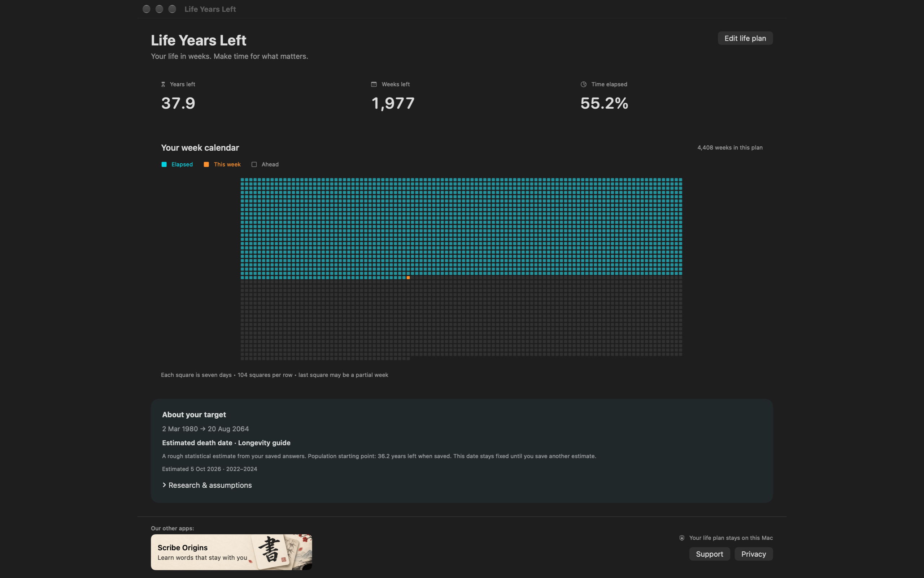The height and width of the screenshot is (578, 924).
Task: Click the 1,977 weeks left value
Action: (393, 103)
